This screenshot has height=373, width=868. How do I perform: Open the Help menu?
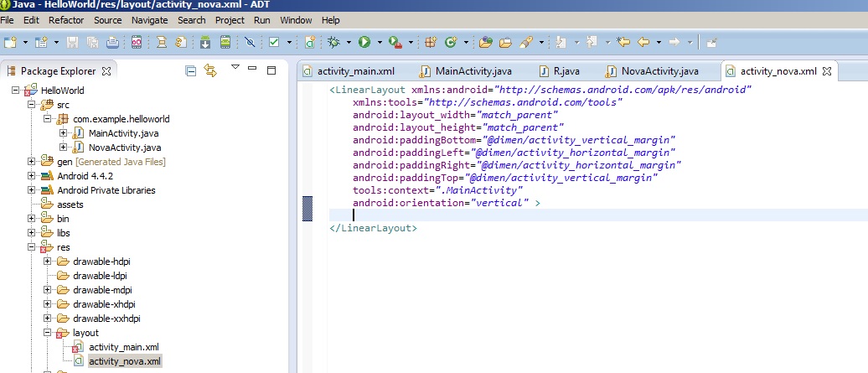pos(330,20)
